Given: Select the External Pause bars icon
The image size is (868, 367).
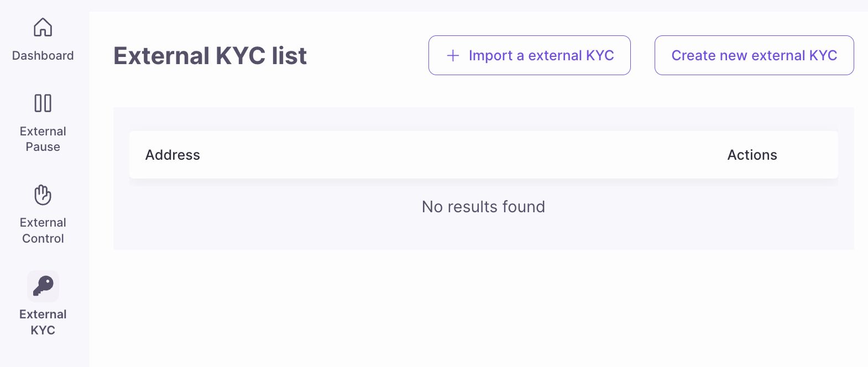Looking at the screenshot, I should point(43,103).
